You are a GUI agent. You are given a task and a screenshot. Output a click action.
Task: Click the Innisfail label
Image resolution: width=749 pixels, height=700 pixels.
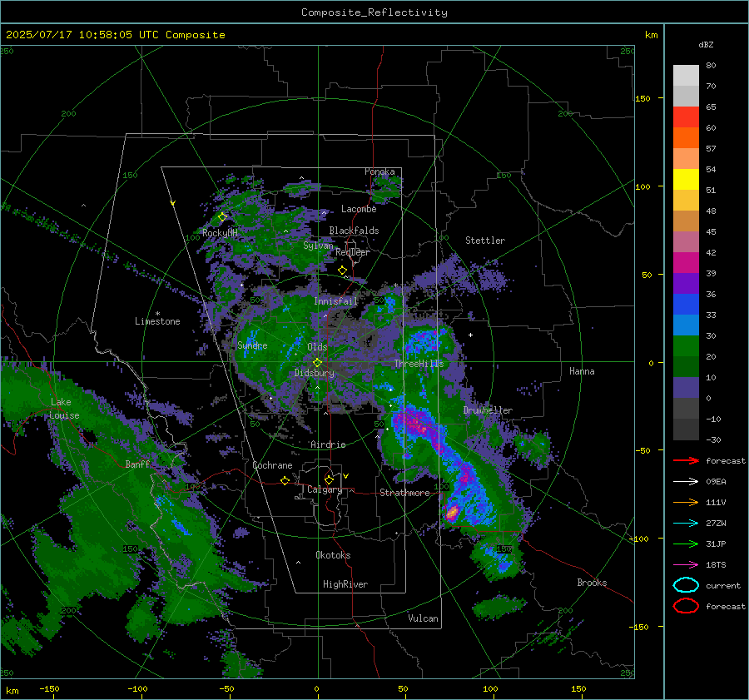[x=336, y=301]
